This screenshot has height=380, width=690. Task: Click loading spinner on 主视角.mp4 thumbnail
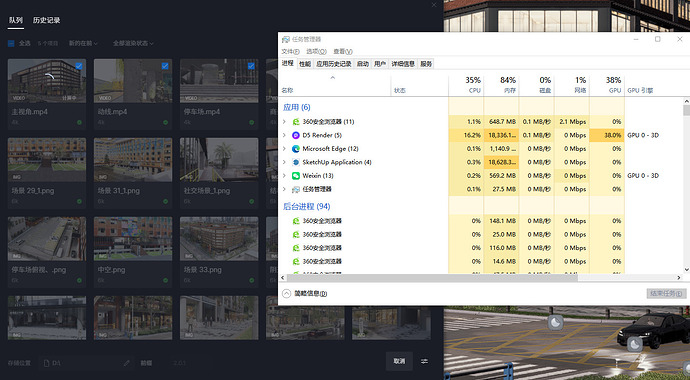(49, 77)
